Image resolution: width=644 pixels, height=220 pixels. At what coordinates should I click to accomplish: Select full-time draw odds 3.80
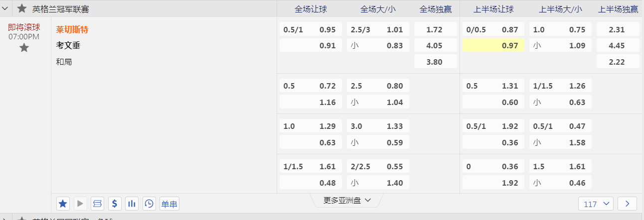(435, 62)
